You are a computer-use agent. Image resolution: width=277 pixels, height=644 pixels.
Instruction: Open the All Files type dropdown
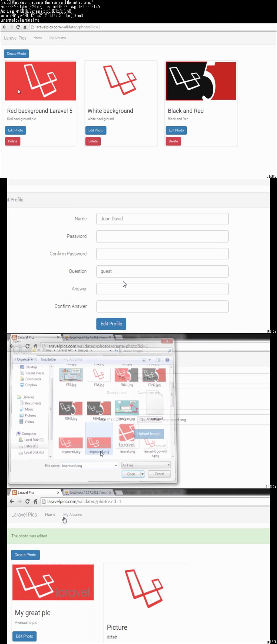[x=146, y=465]
